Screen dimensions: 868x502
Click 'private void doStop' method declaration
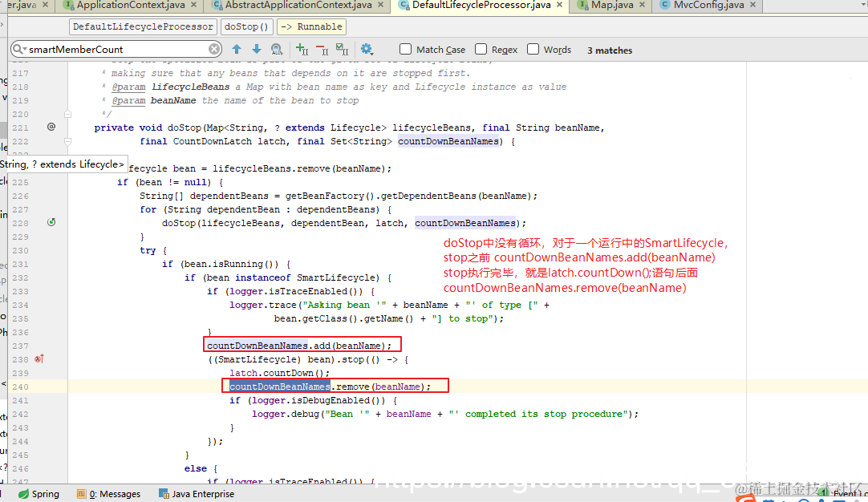(148, 128)
